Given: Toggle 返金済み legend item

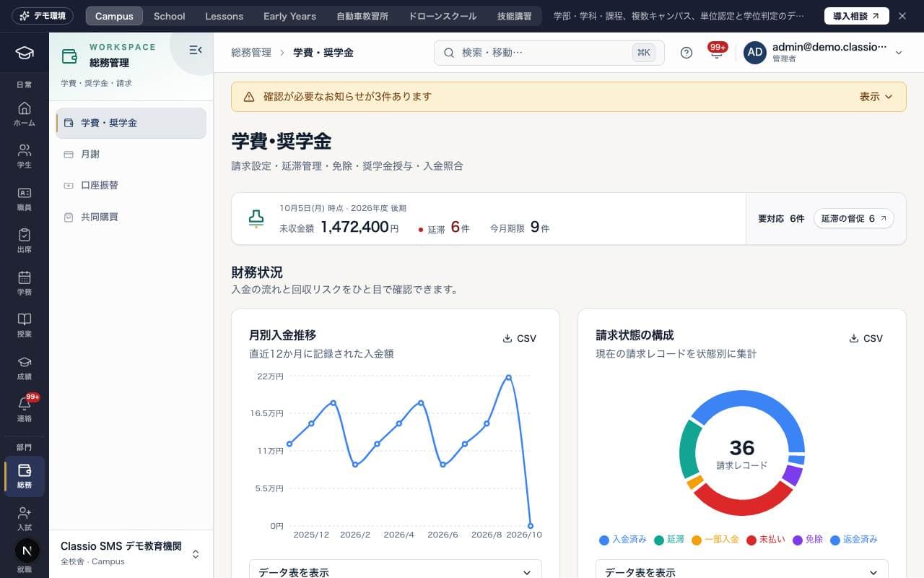Looking at the screenshot, I should coord(854,540).
